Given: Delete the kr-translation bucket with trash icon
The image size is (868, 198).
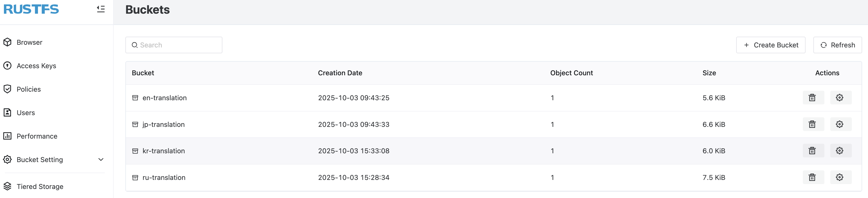Looking at the screenshot, I should pyautogui.click(x=812, y=151).
